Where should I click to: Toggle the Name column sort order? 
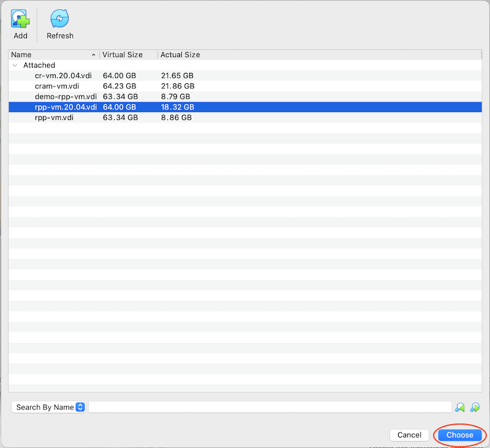coord(49,55)
